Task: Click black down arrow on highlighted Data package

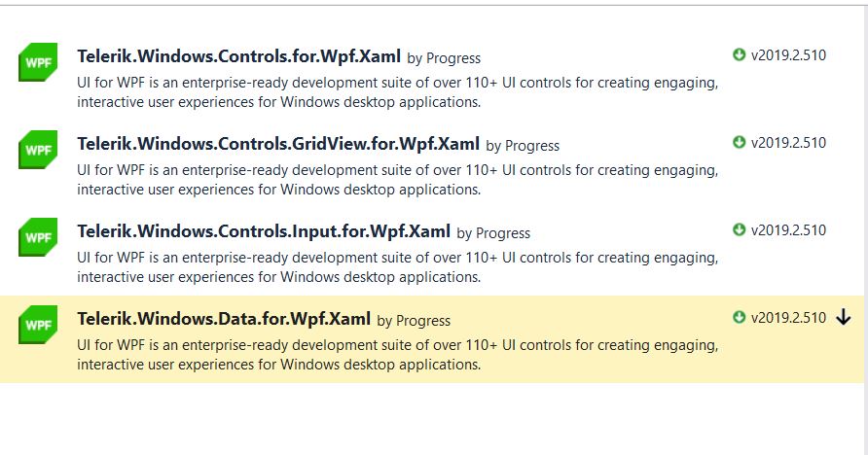Action: (843, 318)
